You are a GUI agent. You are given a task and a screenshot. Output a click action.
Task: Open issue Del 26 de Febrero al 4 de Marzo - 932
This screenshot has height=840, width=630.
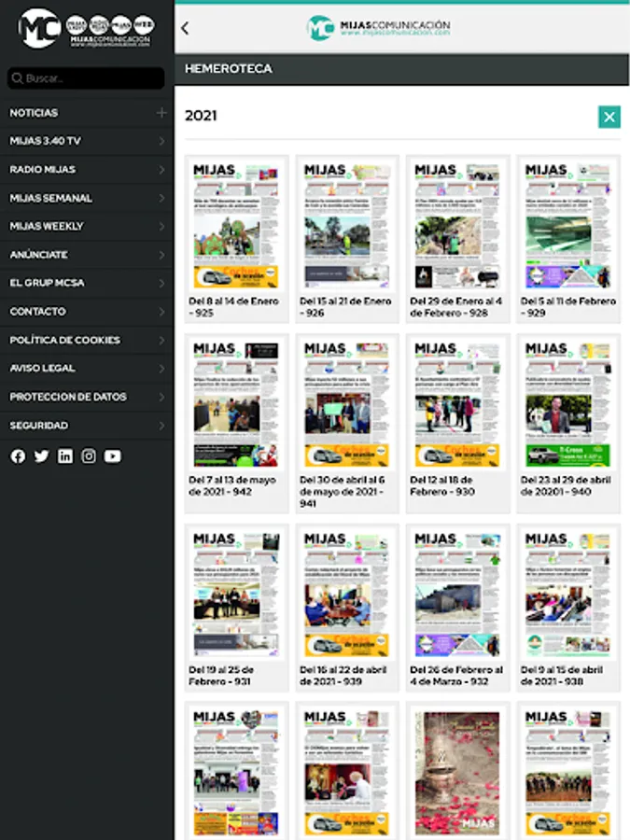pos(457,608)
